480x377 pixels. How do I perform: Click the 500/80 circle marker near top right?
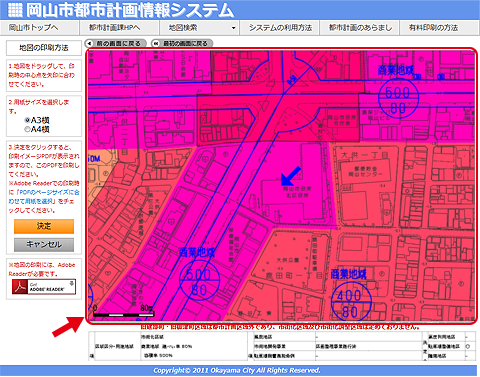[x=398, y=99]
